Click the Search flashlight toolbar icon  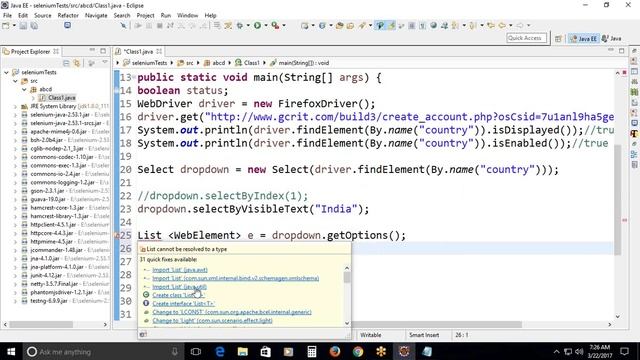[x=362, y=26]
